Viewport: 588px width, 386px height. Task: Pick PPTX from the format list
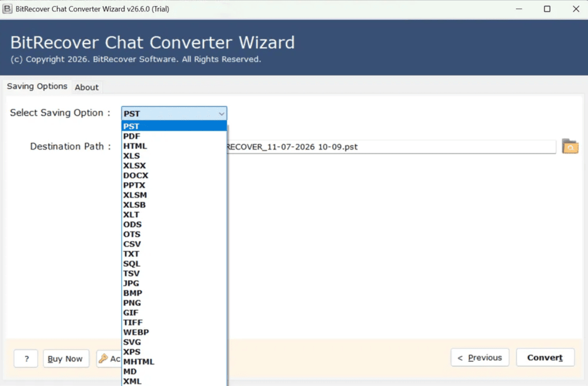point(174,185)
